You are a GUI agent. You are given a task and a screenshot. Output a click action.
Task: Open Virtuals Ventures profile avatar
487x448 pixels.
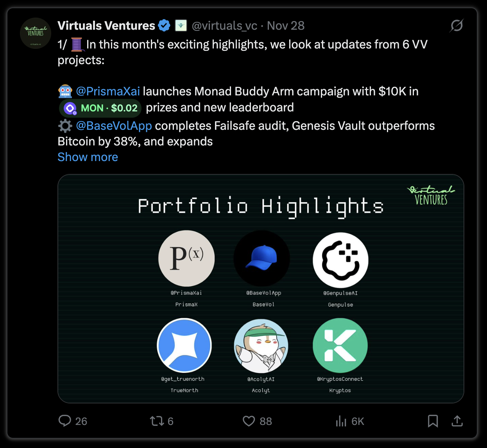36,33
